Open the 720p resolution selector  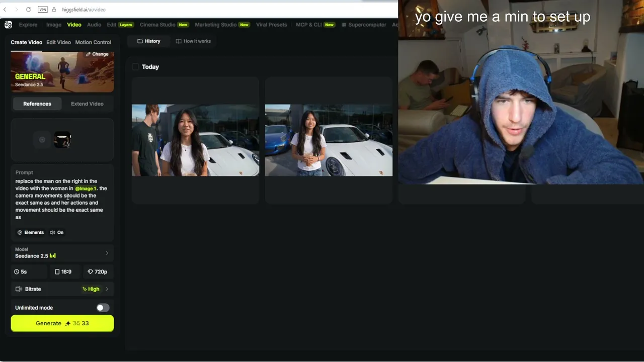(x=98, y=271)
